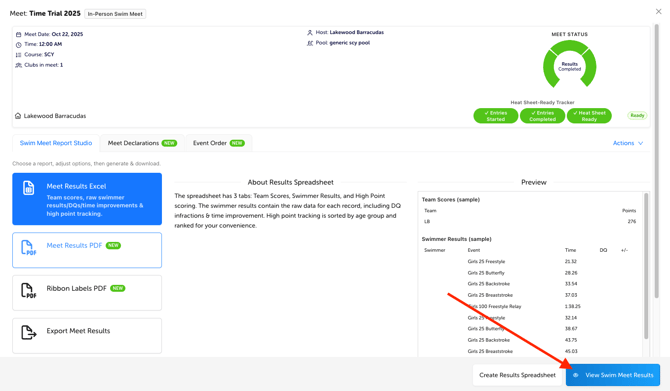Click the team score value 276
The width and height of the screenshot is (670, 391).
point(632,221)
